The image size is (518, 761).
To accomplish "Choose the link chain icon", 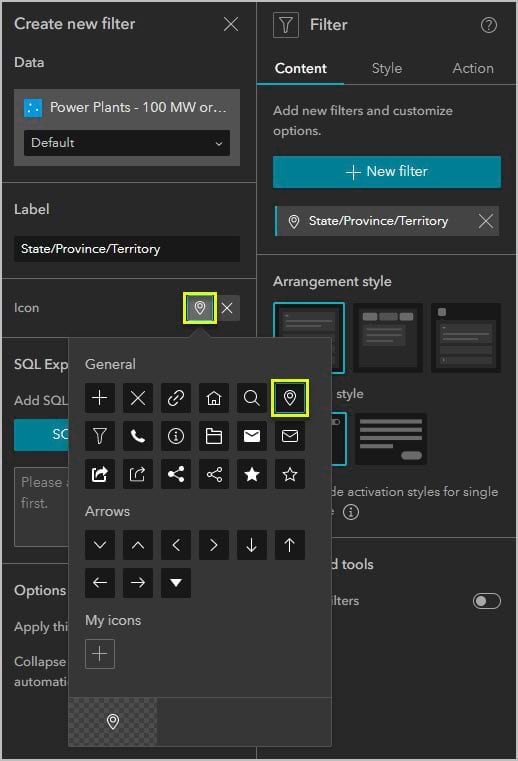I will (x=176, y=398).
